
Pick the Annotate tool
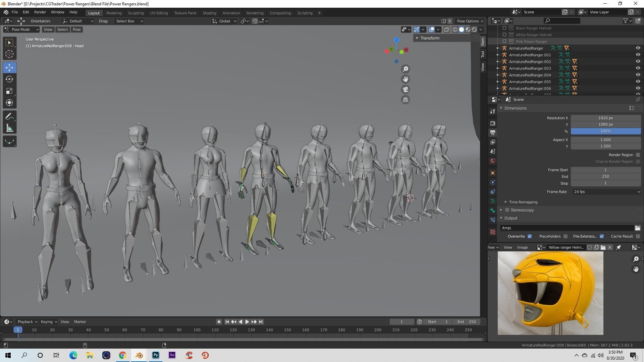pyautogui.click(x=9, y=116)
